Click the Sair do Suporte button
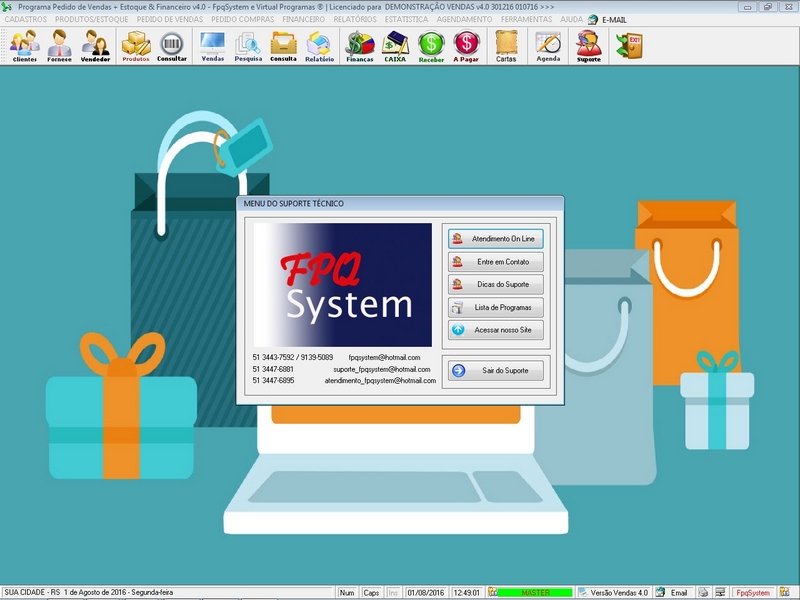Screen dimensions: 800x600 (495, 370)
